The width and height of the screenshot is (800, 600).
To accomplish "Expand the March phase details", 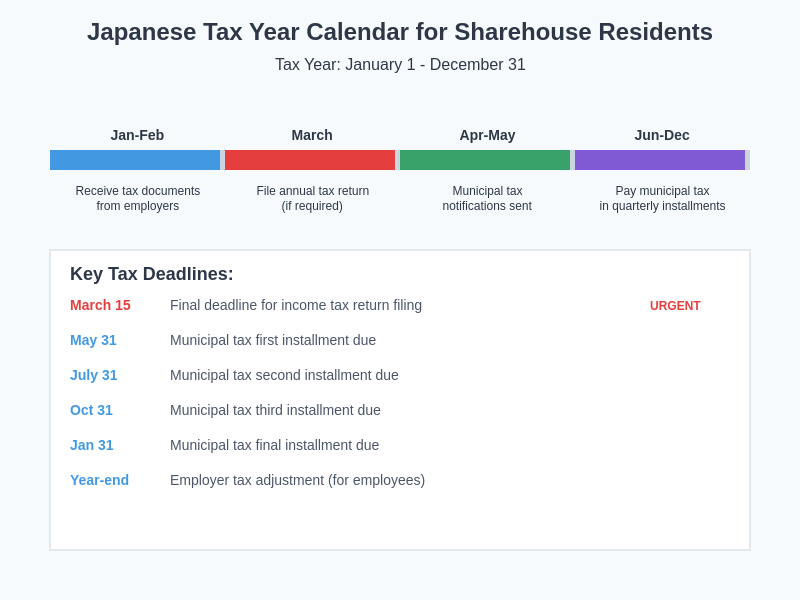I will pos(312,198).
